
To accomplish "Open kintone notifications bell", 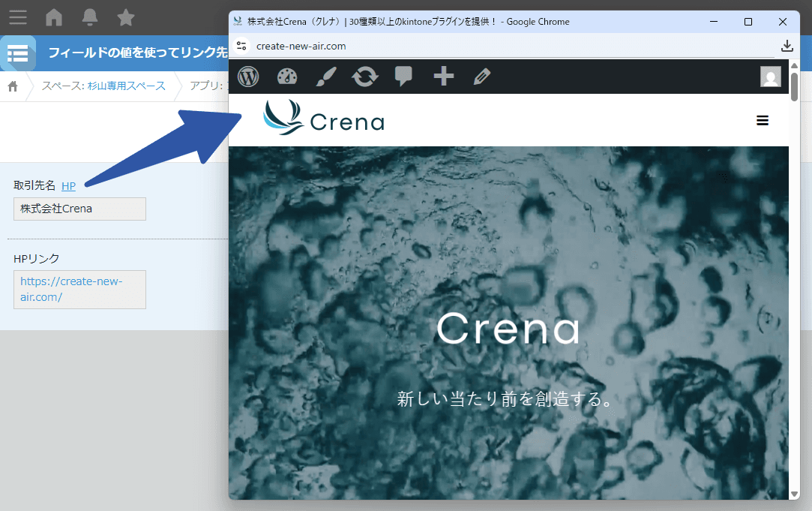I will pyautogui.click(x=89, y=17).
